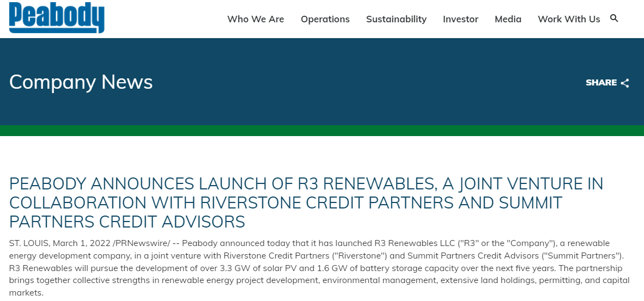This screenshot has height=301, width=644.
Task: Click the '1.6 GW of battery storage' text
Action: point(373,268)
